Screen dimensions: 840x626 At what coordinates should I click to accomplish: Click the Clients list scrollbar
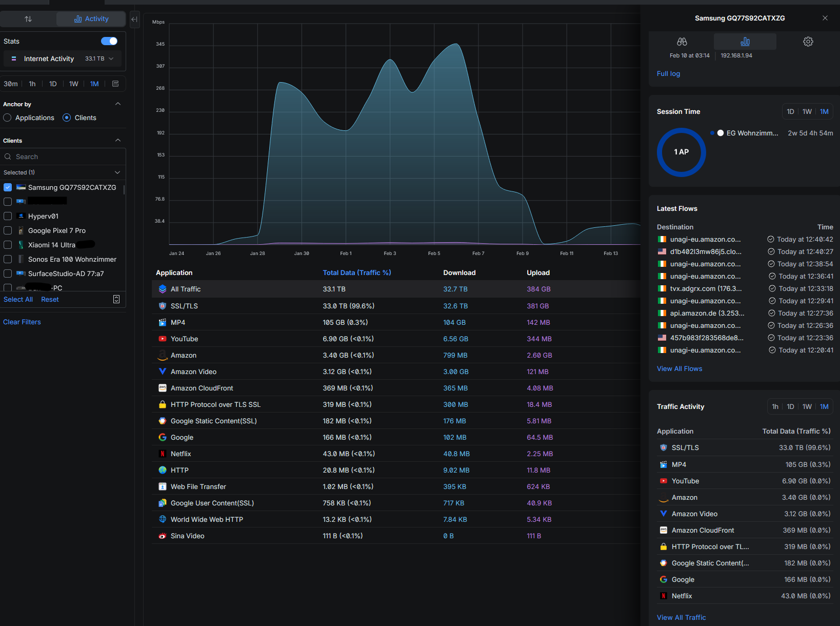tap(124, 189)
